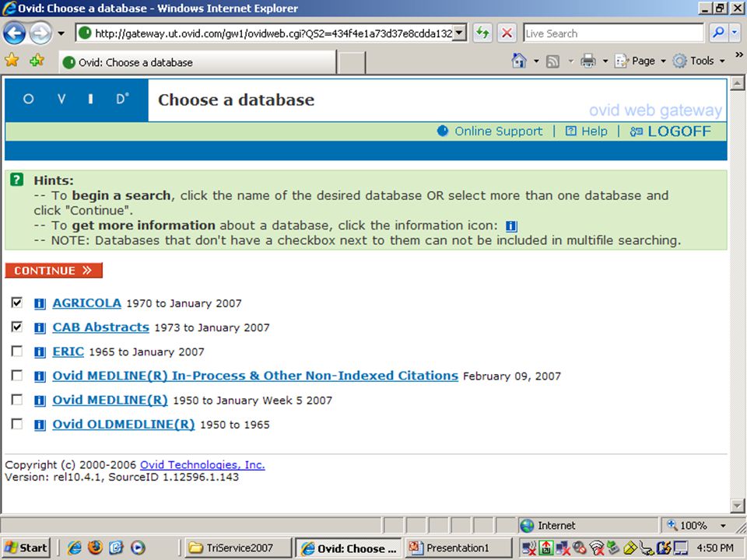This screenshot has height=560, width=747.
Task: Click info icon for Ovid MEDLINE(R) 1950 to January Week 5 2007
Action: (x=40, y=401)
